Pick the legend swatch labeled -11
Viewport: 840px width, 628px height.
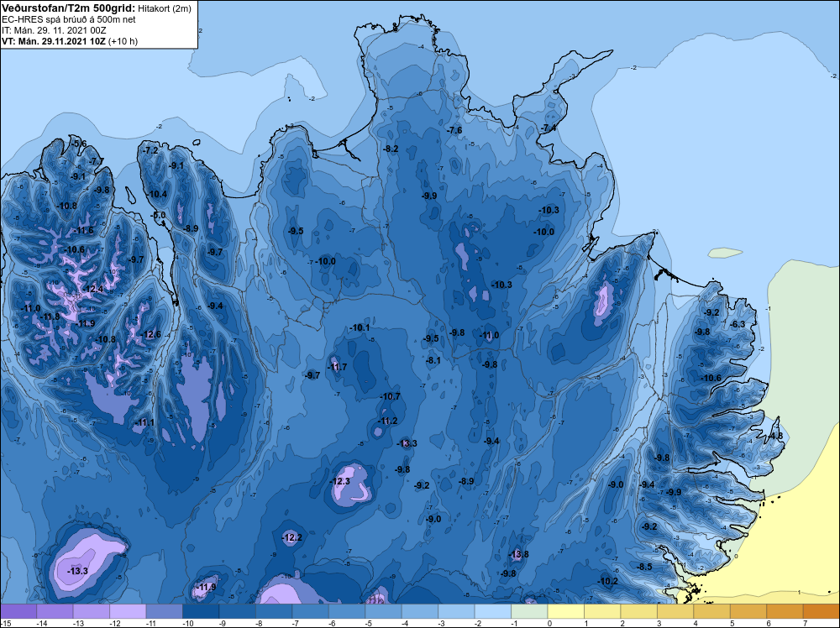tap(165, 611)
